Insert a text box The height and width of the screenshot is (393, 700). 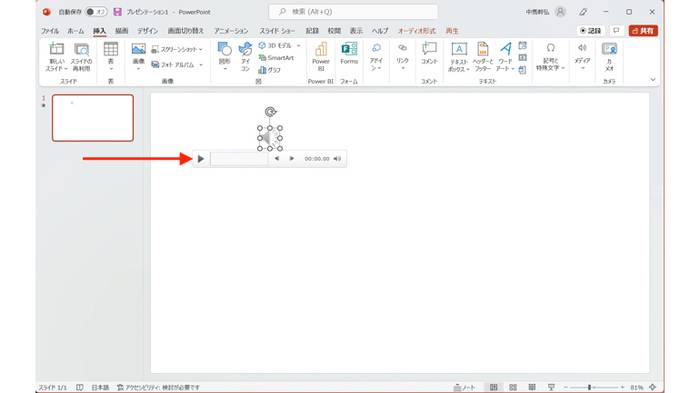point(458,57)
